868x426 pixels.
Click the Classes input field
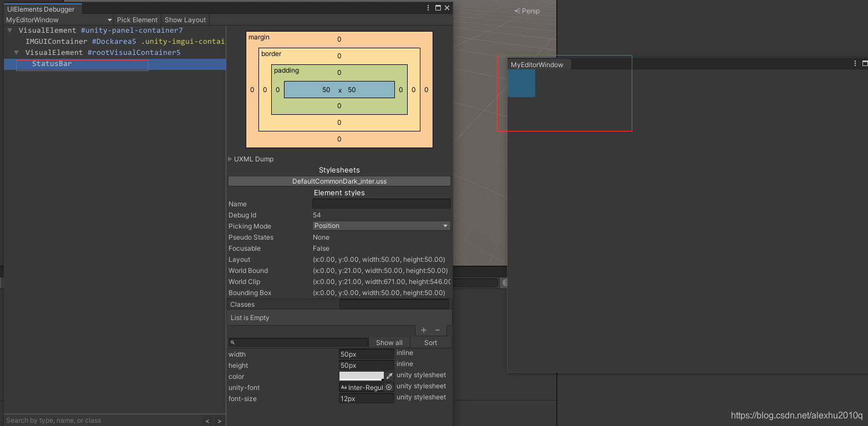[x=394, y=304]
